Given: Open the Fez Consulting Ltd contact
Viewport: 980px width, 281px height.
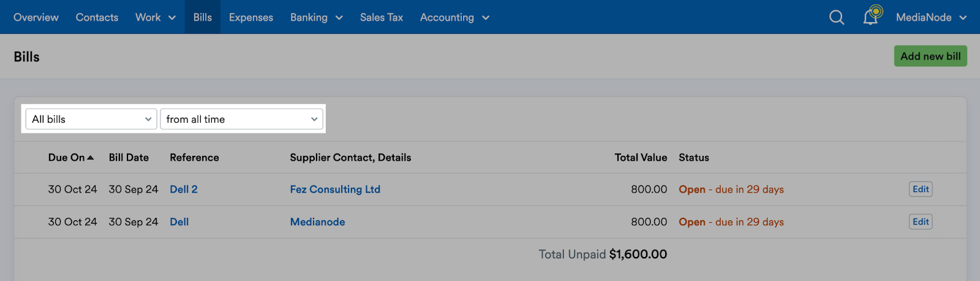Looking at the screenshot, I should (x=335, y=189).
